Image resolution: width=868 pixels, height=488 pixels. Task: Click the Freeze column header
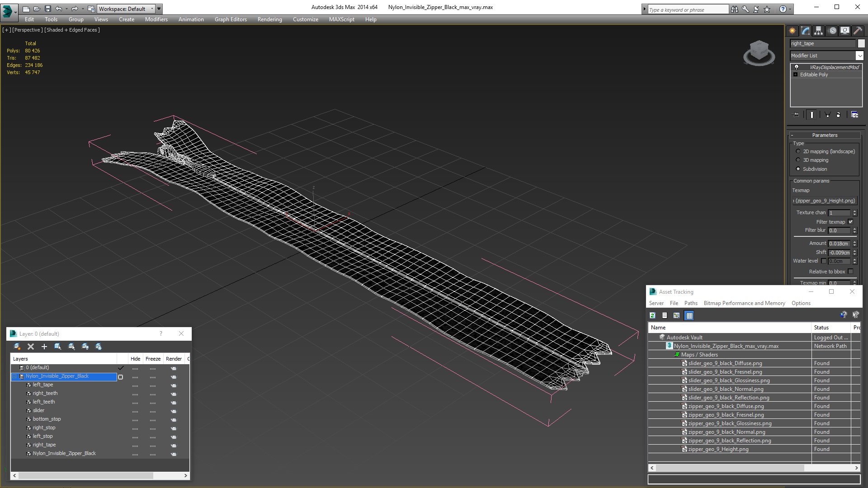point(153,359)
